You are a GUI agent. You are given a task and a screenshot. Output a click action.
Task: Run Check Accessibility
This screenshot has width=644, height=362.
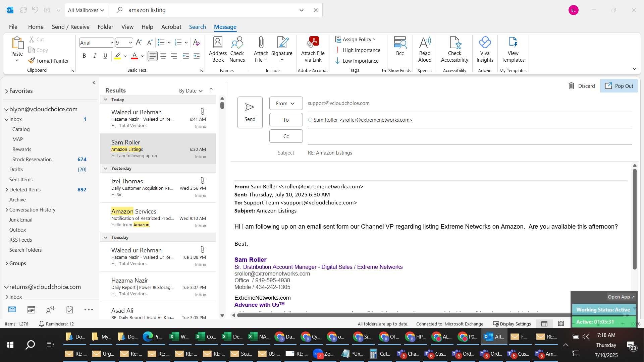pyautogui.click(x=454, y=50)
